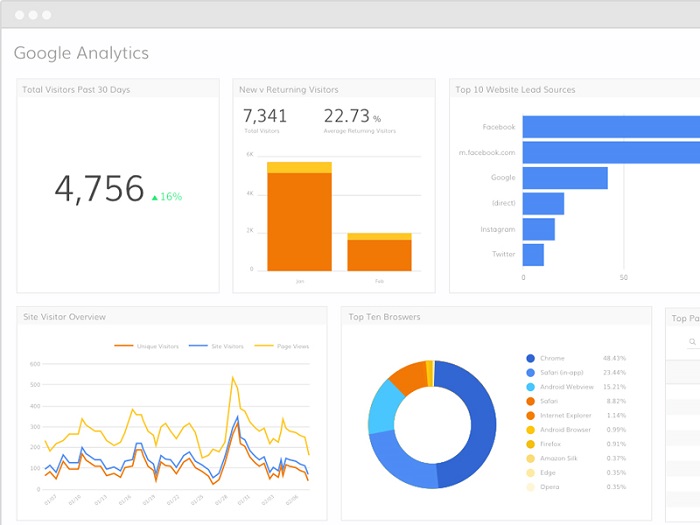Select the Internet Explorer legend dot
The width and height of the screenshot is (700, 525).
coord(530,415)
